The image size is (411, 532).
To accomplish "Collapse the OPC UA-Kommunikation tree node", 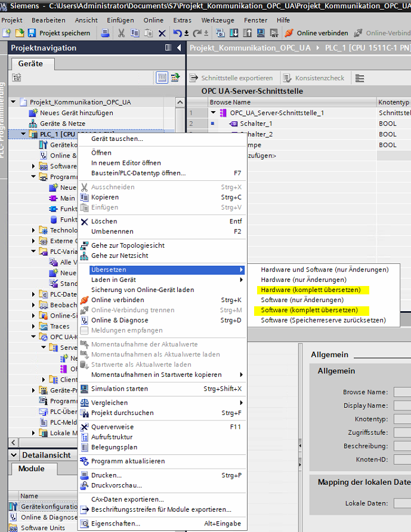I will click(x=33, y=337).
